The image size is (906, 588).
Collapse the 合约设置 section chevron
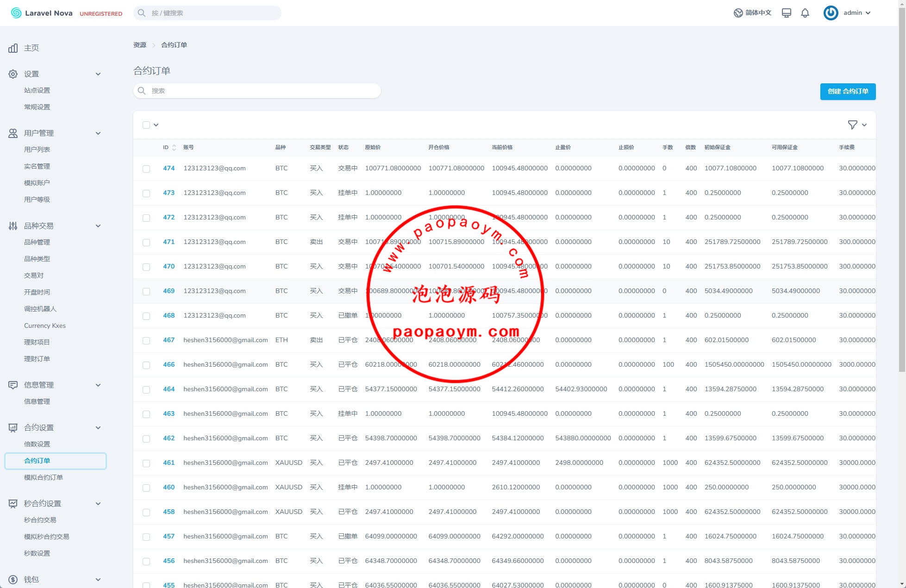(98, 428)
